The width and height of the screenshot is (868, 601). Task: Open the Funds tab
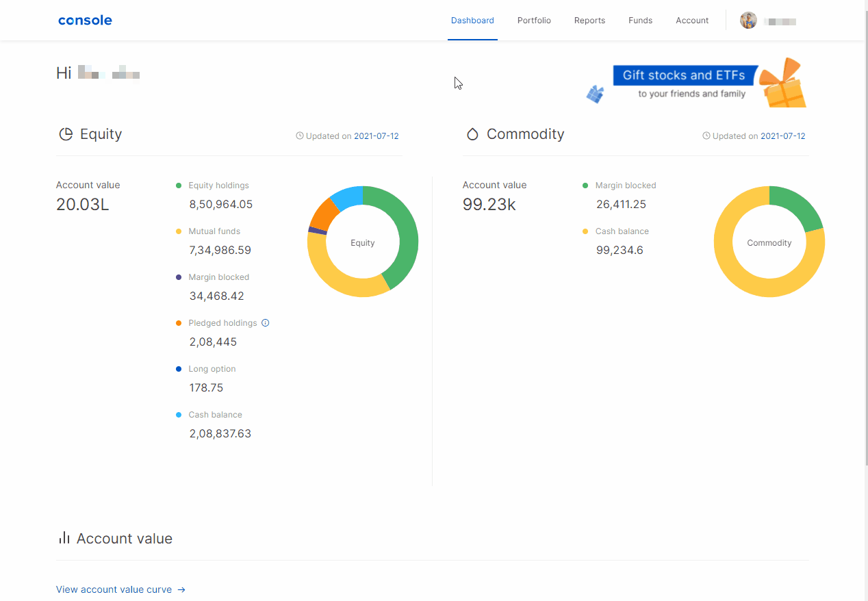click(640, 21)
